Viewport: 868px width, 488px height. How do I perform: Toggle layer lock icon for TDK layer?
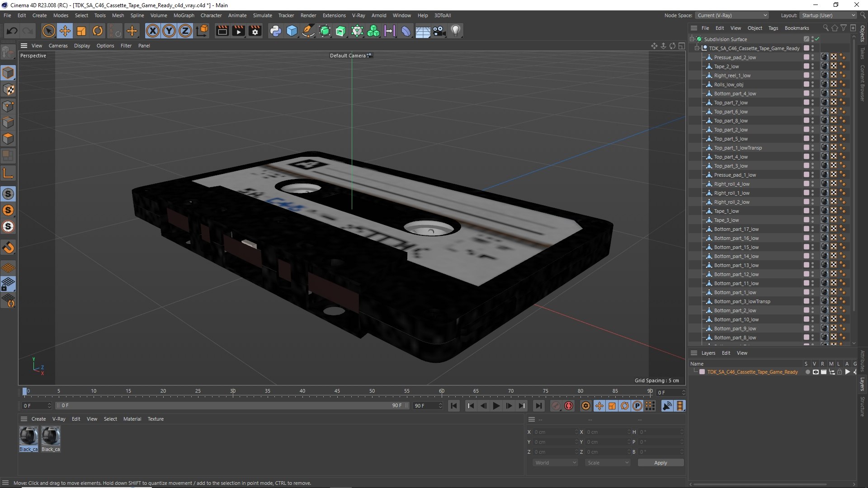click(x=840, y=372)
